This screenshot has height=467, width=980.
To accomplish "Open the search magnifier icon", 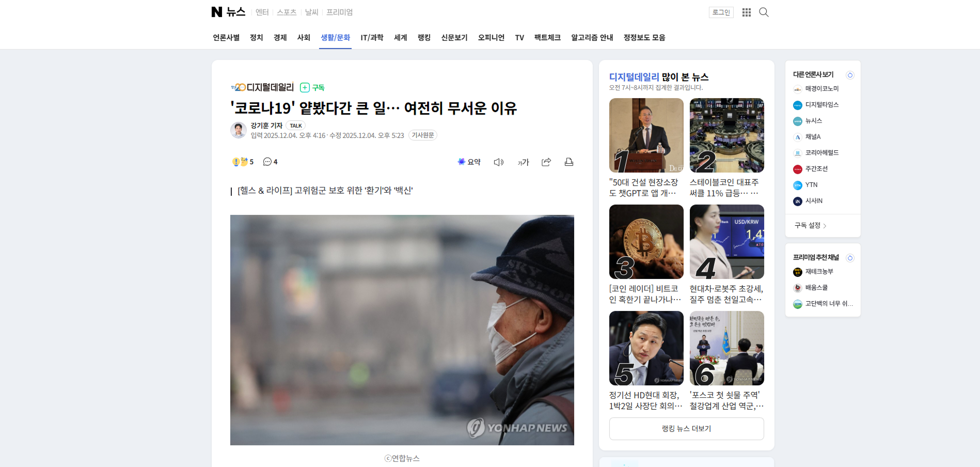I will (764, 12).
